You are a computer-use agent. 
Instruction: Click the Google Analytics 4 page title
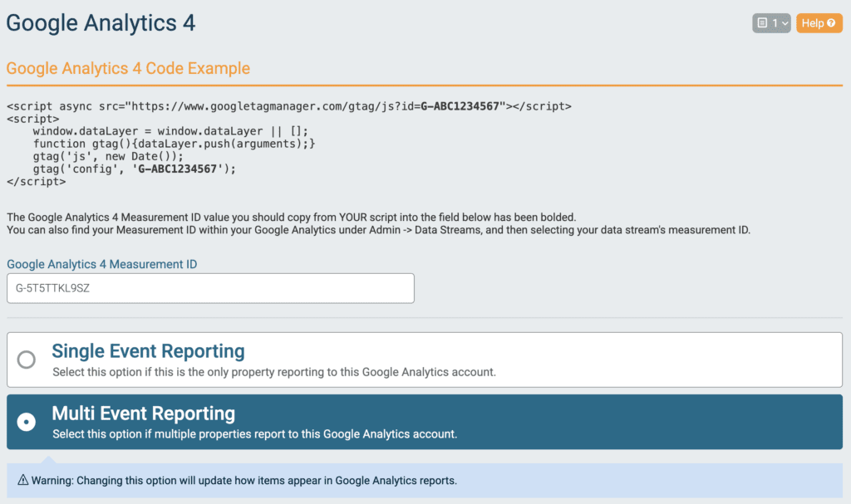coord(101,22)
